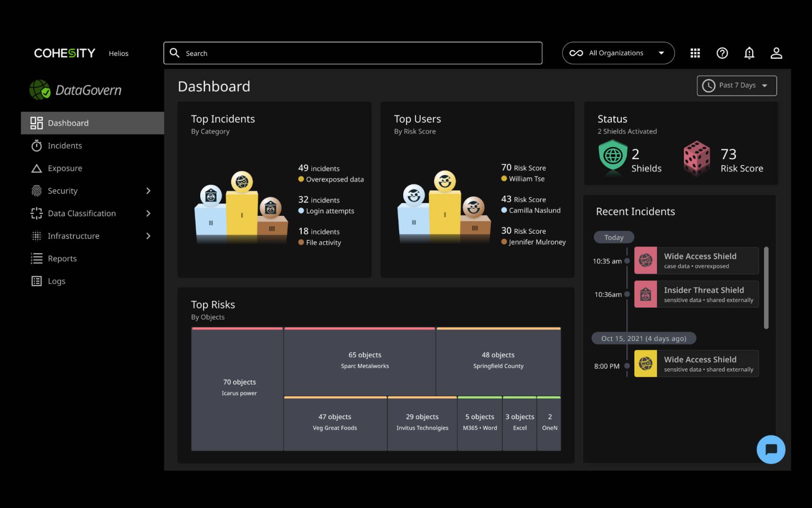Click inside the Search field
The image size is (812, 508).
[x=352, y=53]
